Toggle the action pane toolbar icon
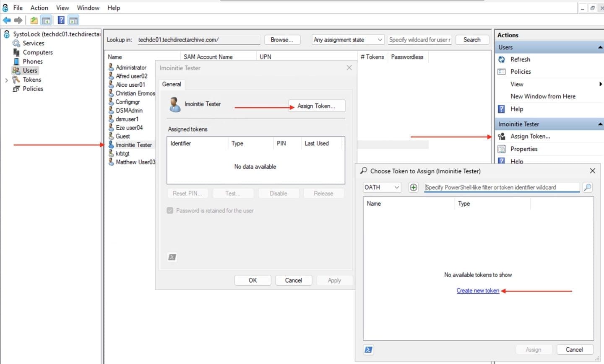This screenshot has height=364, width=604. pos(73,20)
